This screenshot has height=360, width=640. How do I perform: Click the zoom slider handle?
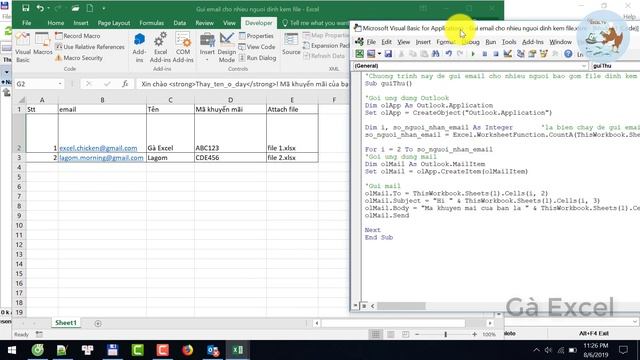[x=446, y=334]
